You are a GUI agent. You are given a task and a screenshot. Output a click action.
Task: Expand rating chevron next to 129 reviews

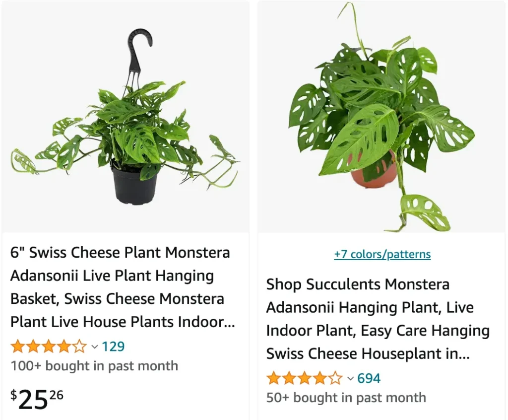pos(95,347)
